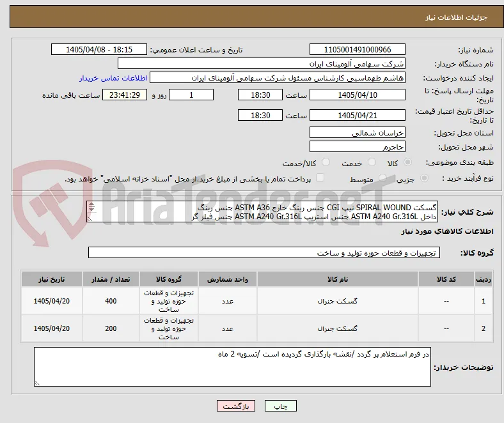Viewport: 504px width, 423px height.
Task: Click the description box scroll arrows
Action: pyautogui.click(x=91, y=207)
